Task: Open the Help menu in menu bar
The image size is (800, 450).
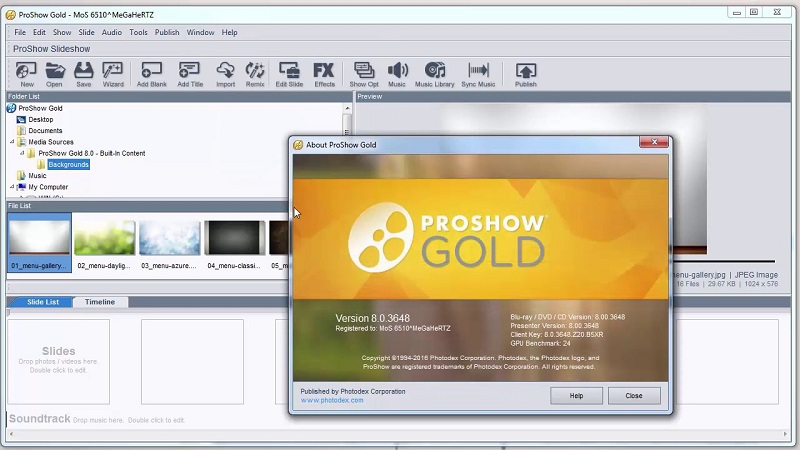Action: coord(229,32)
